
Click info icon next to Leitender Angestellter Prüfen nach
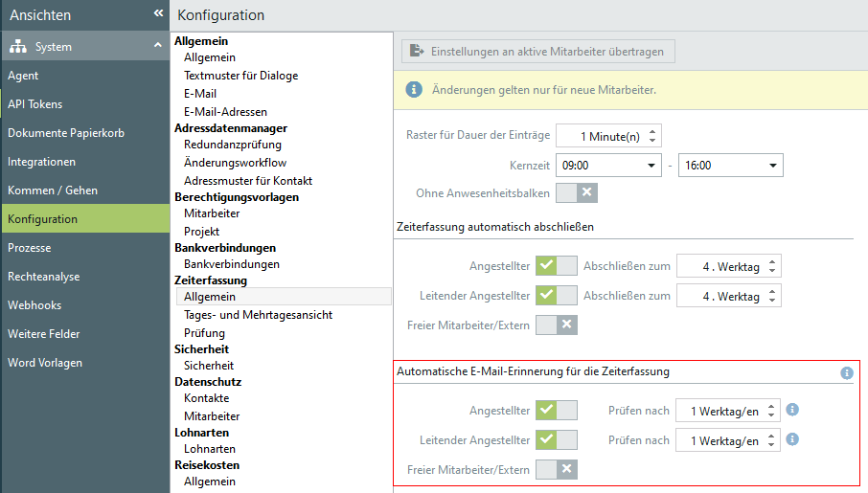pos(792,439)
